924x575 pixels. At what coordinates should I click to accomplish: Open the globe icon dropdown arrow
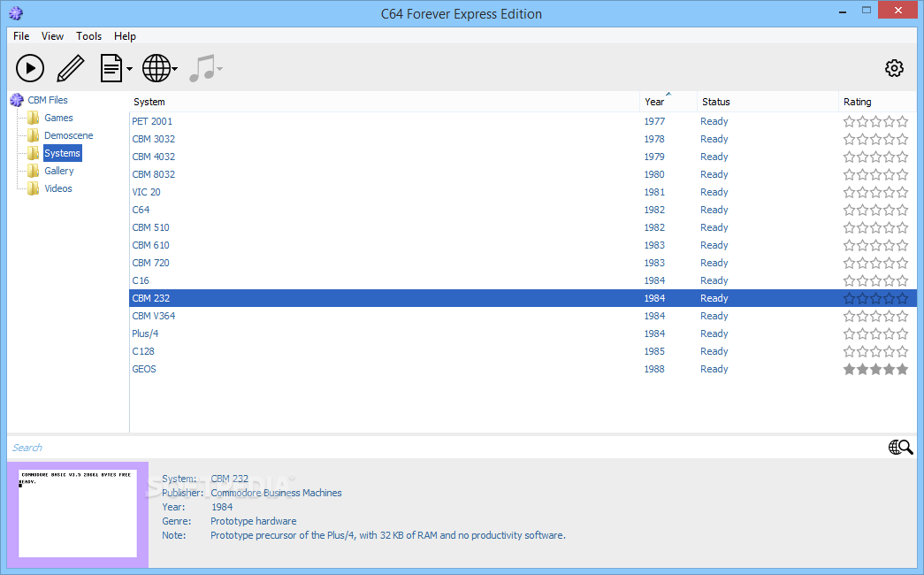click(x=175, y=69)
